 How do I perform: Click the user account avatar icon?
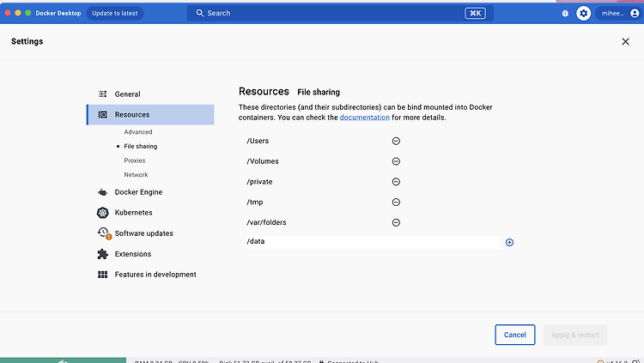[x=635, y=13]
